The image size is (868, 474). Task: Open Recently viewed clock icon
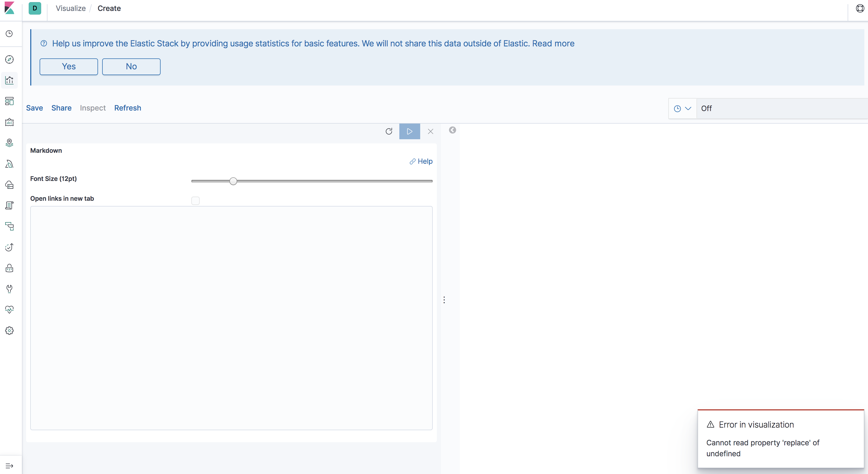(9, 33)
